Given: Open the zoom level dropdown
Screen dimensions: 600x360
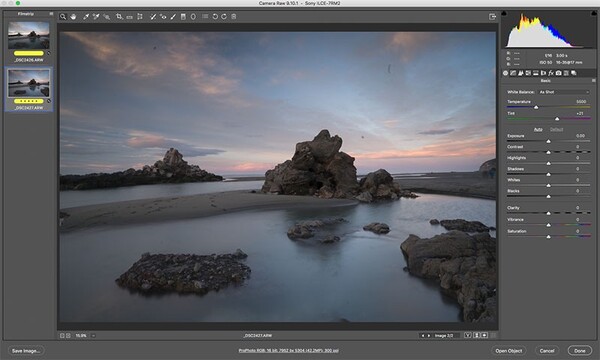Looking at the screenshot, I should [x=93, y=336].
